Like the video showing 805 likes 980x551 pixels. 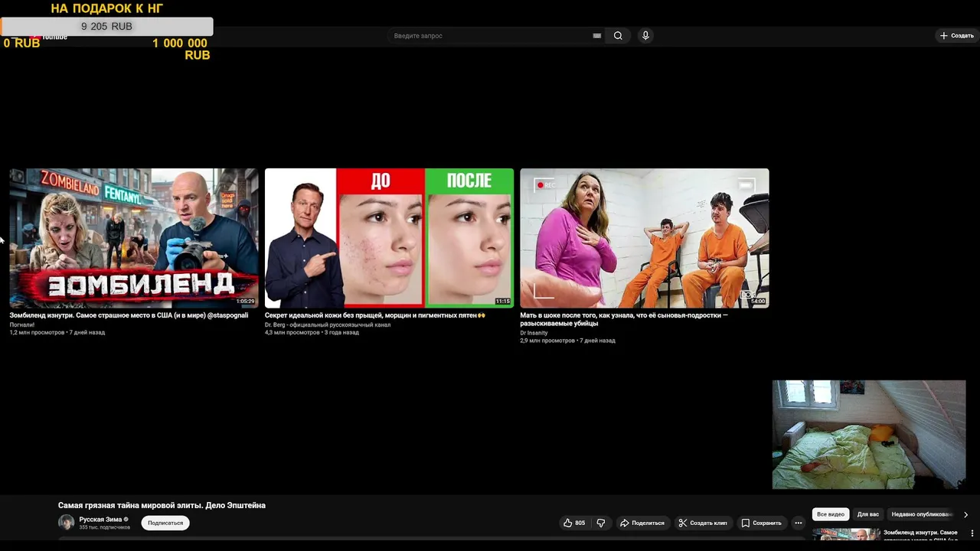(574, 523)
